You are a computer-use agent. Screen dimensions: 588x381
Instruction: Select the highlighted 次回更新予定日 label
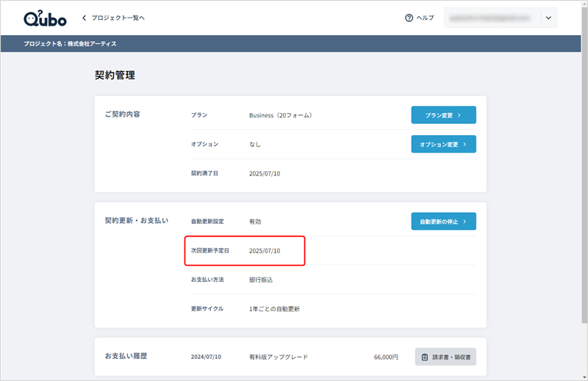click(209, 250)
